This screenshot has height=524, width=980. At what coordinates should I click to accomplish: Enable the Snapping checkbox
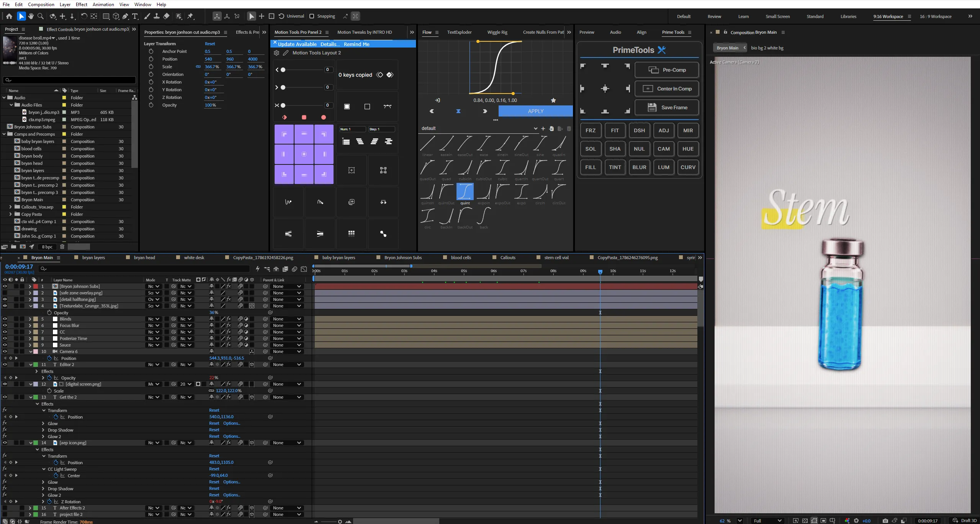312,16
